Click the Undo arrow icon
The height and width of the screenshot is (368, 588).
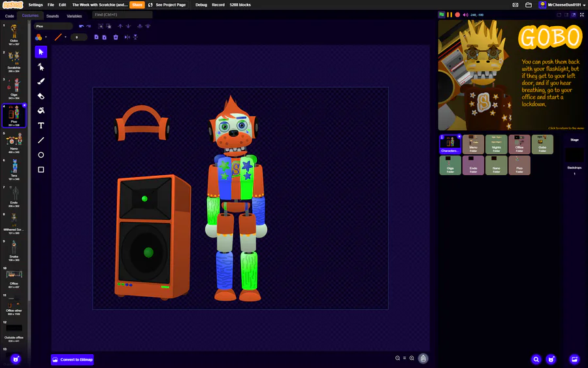(82, 26)
